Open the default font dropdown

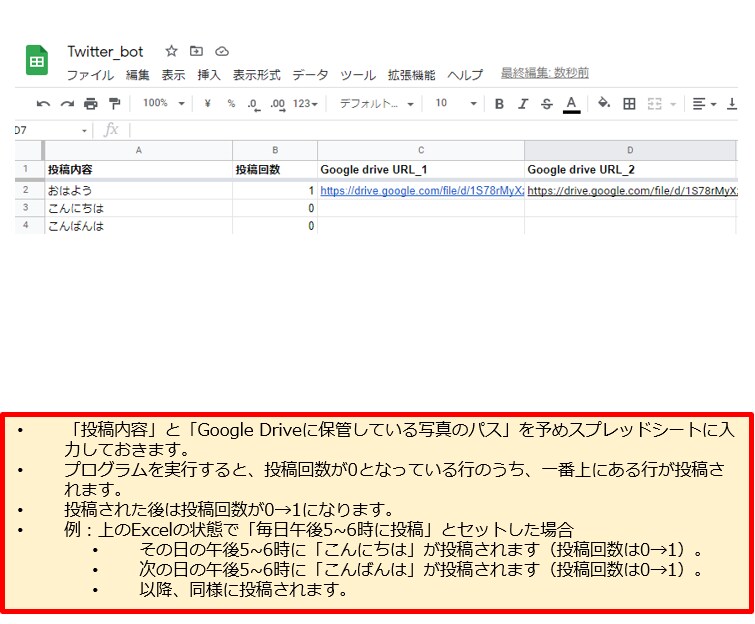click(377, 104)
